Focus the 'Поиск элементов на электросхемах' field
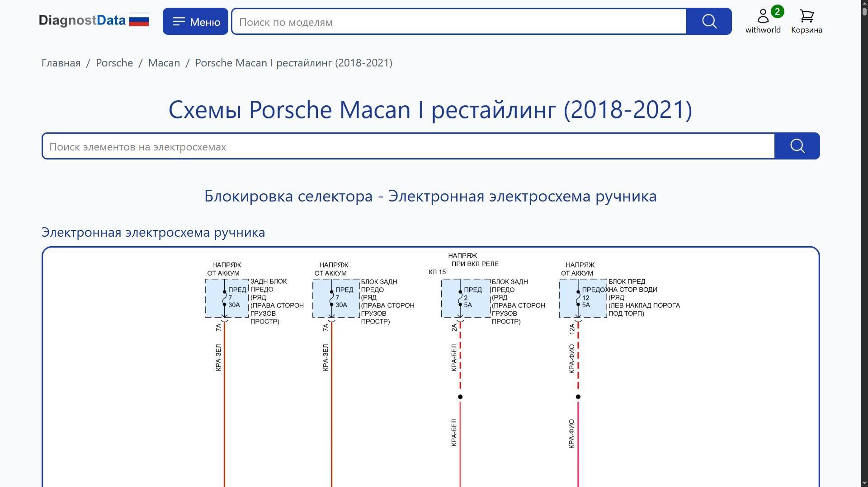 (x=408, y=146)
